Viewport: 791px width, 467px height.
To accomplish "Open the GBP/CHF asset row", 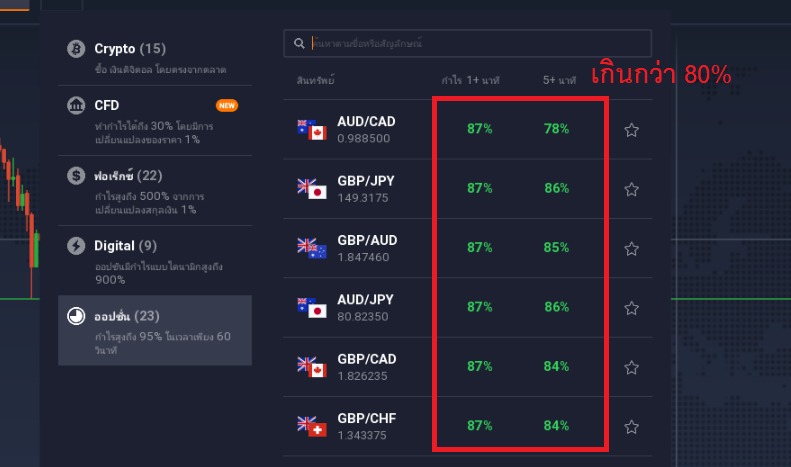I will (x=468, y=427).
